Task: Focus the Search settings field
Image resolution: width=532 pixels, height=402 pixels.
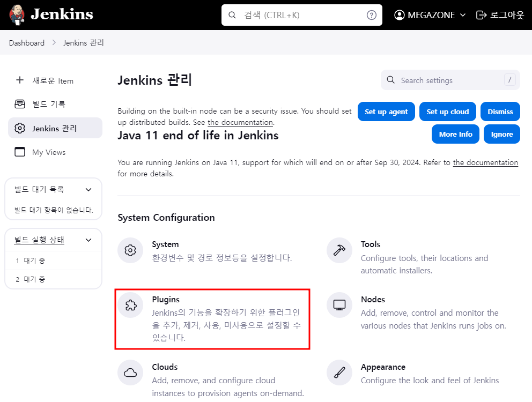Action: click(450, 80)
